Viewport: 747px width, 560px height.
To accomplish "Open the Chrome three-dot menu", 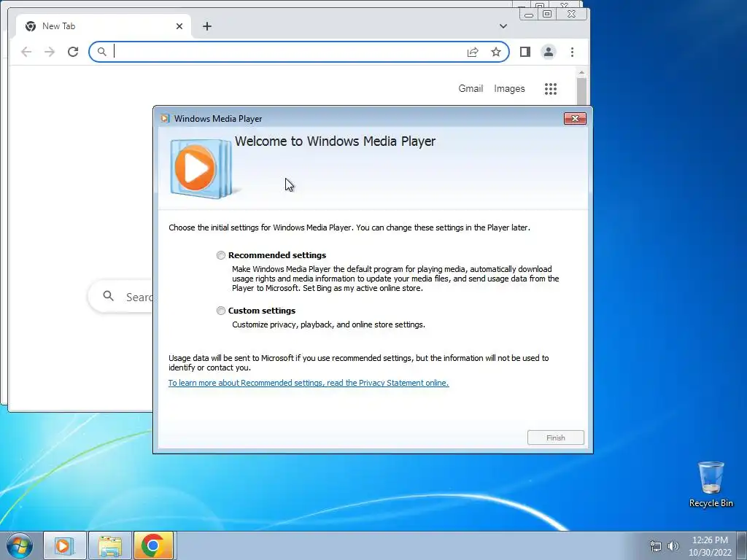I will (x=572, y=52).
